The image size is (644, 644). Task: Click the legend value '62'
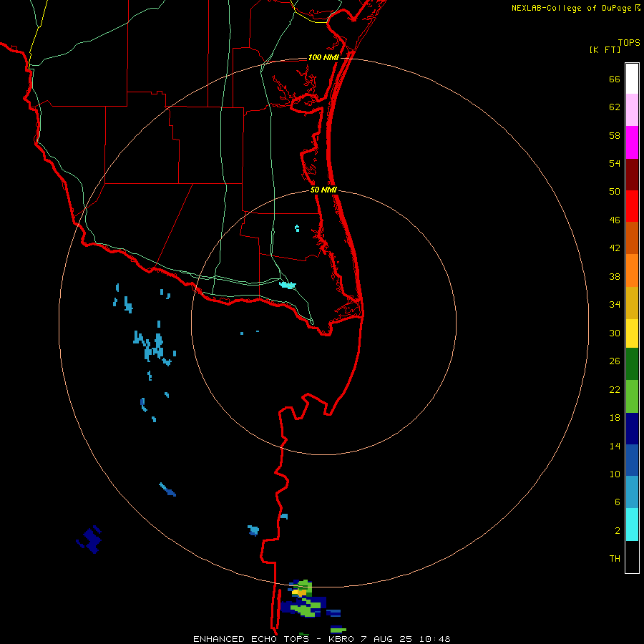point(615,107)
